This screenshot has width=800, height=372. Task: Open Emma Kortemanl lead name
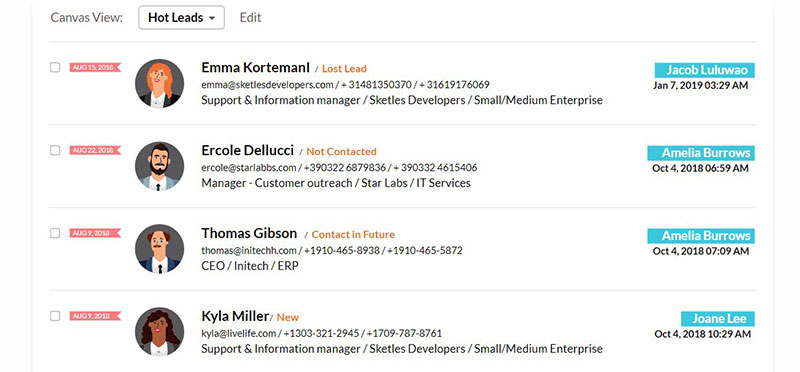(x=255, y=68)
